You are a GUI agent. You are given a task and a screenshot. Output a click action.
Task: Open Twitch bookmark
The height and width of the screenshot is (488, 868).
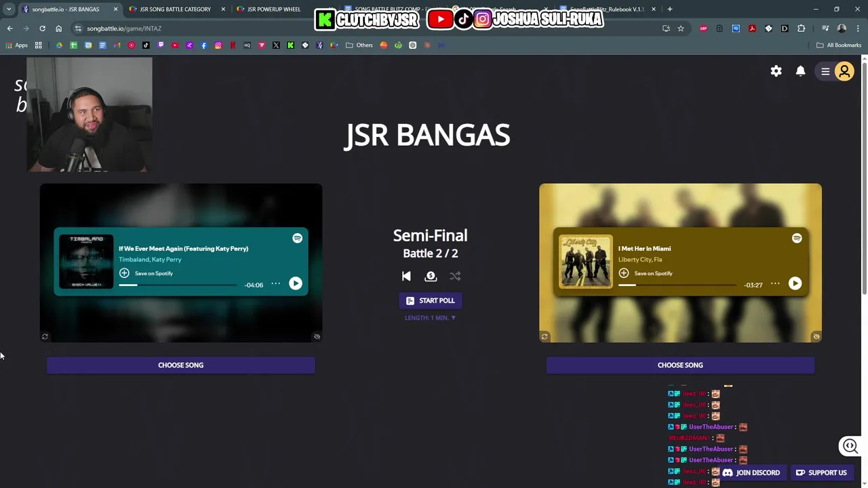pyautogui.click(x=160, y=45)
